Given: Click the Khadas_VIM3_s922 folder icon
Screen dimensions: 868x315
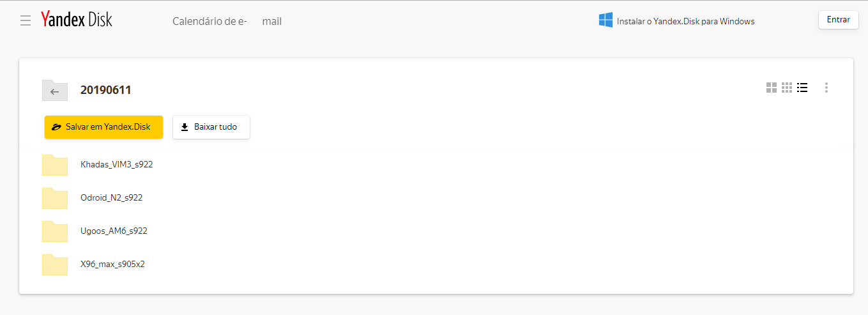Looking at the screenshot, I should 55,165.
